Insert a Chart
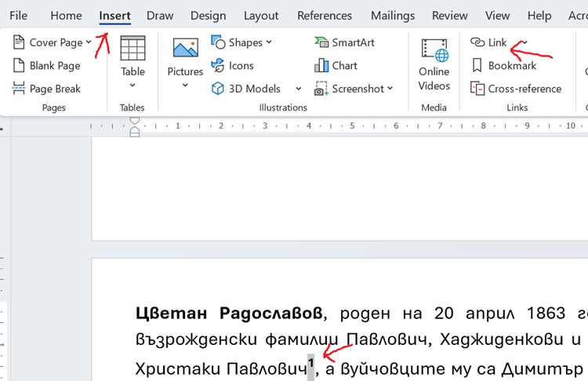The height and width of the screenshot is (381, 588). click(336, 66)
